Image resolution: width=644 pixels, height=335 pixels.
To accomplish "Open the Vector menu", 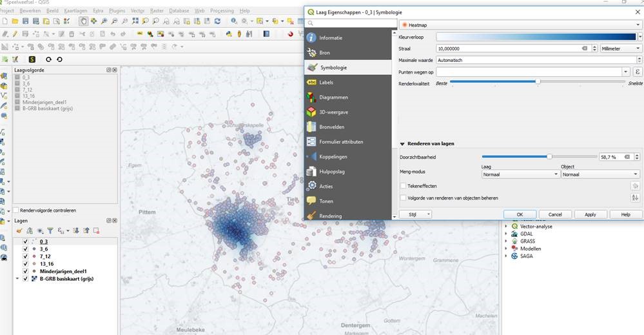I will click(137, 11).
